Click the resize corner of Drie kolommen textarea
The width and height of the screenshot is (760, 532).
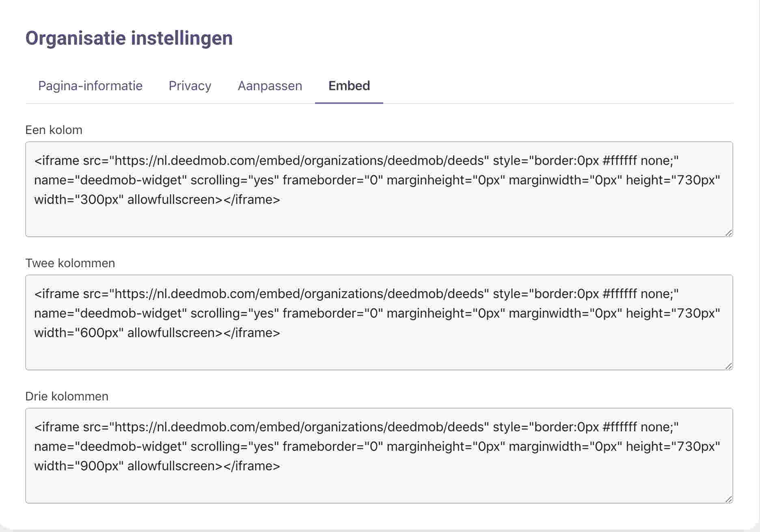click(729, 499)
